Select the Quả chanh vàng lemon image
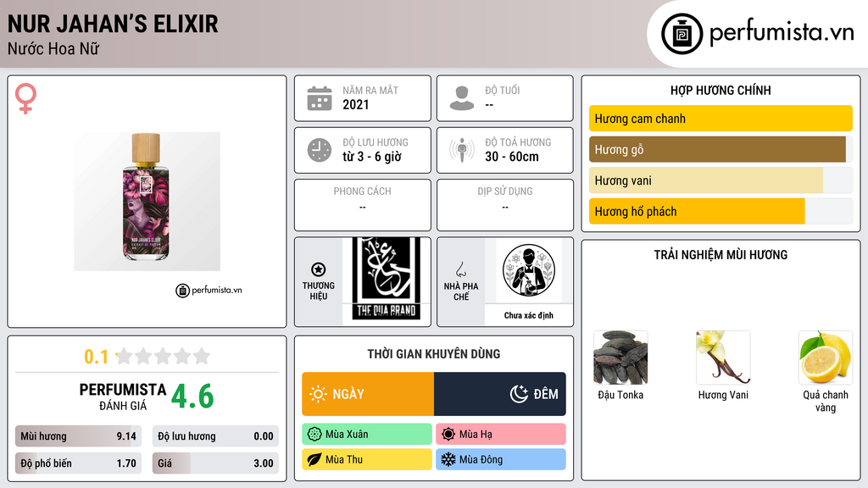 pos(826,358)
